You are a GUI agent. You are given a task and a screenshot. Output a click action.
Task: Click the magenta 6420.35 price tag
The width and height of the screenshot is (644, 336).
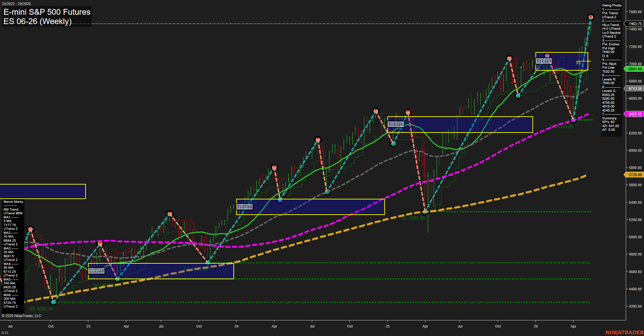[x=635, y=114]
